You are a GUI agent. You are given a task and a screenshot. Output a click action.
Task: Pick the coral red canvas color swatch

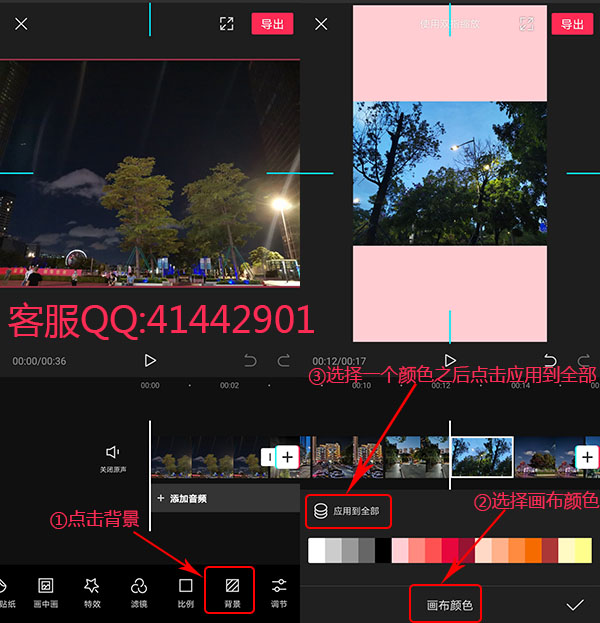click(x=433, y=550)
